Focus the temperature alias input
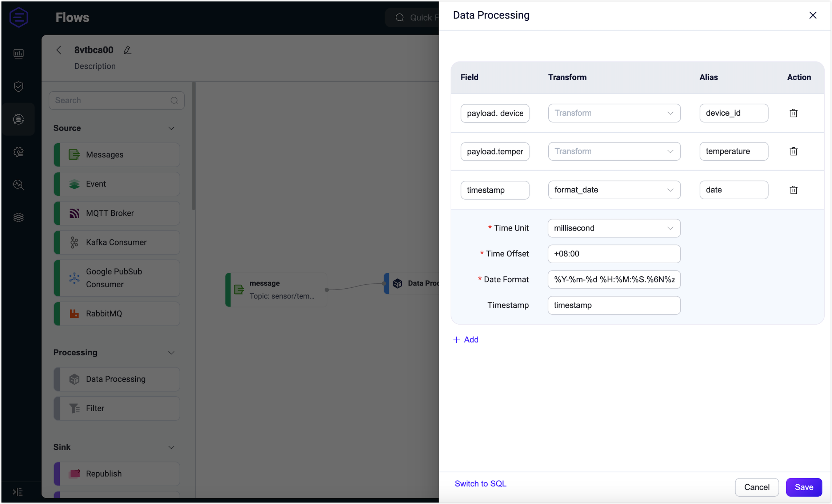832x504 pixels. 734,151
